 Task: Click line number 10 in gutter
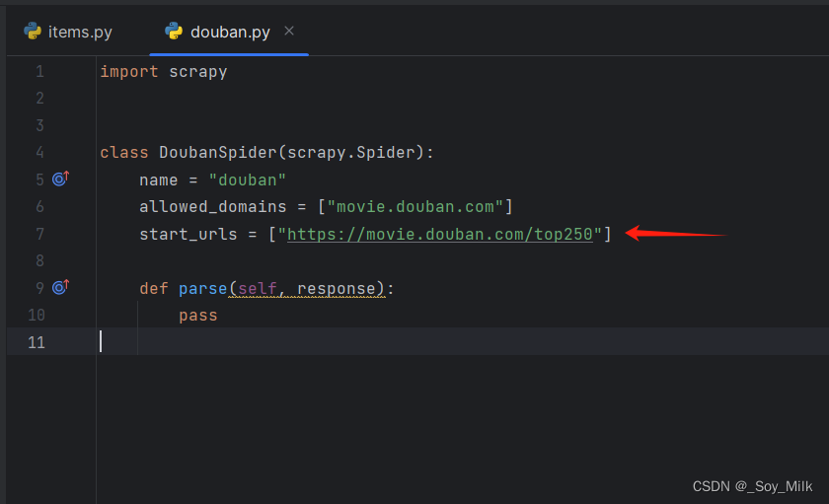pyautogui.click(x=36, y=316)
